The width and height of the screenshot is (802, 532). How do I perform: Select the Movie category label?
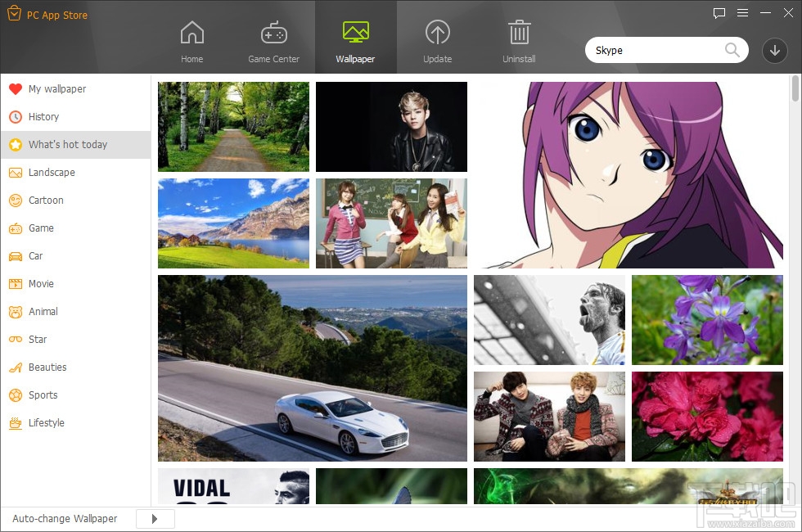(x=41, y=283)
